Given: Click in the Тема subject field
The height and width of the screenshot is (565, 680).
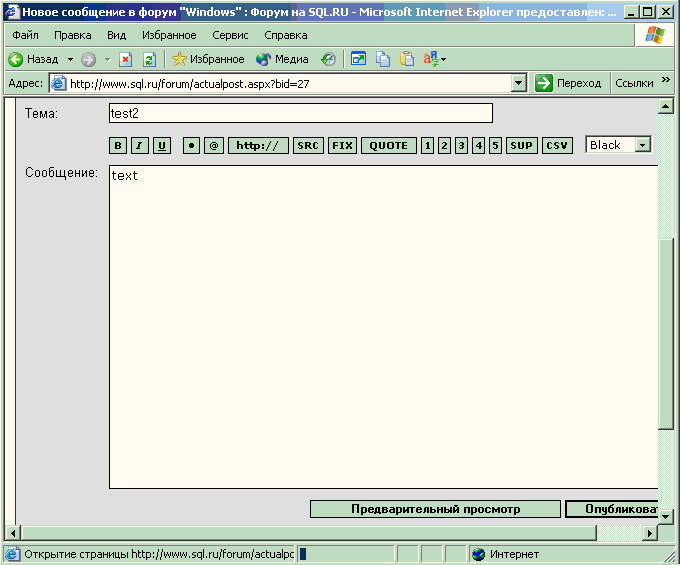Looking at the screenshot, I should tap(300, 113).
